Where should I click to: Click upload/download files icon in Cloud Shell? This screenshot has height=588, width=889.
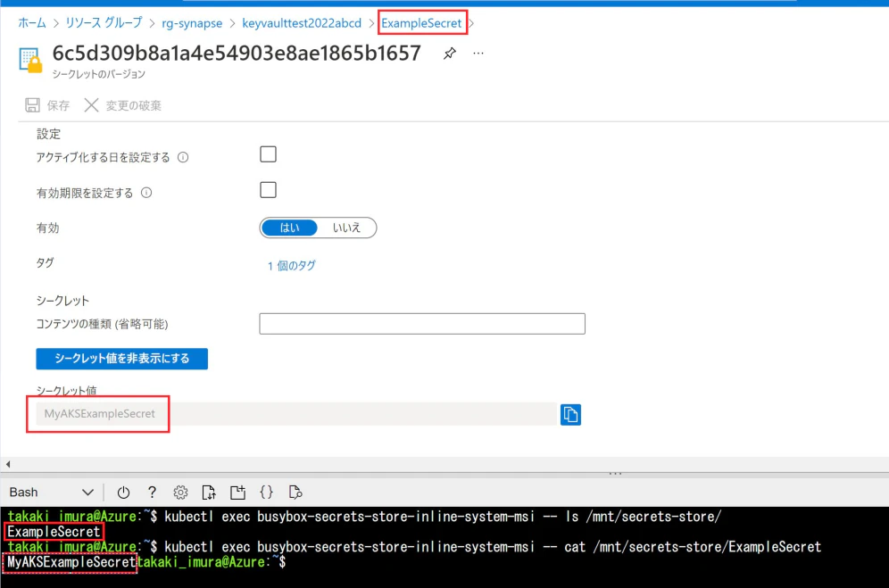coord(209,493)
